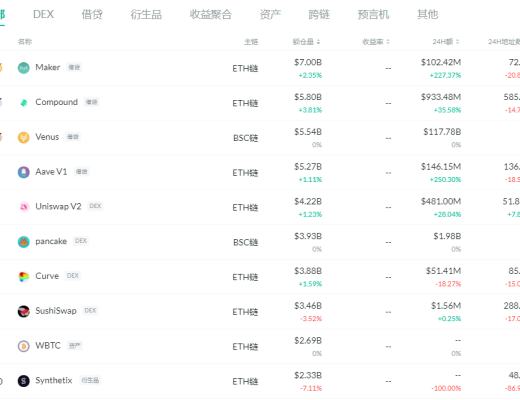Click the Aave V1 logo icon
The height and width of the screenshot is (400, 520).
click(x=24, y=172)
